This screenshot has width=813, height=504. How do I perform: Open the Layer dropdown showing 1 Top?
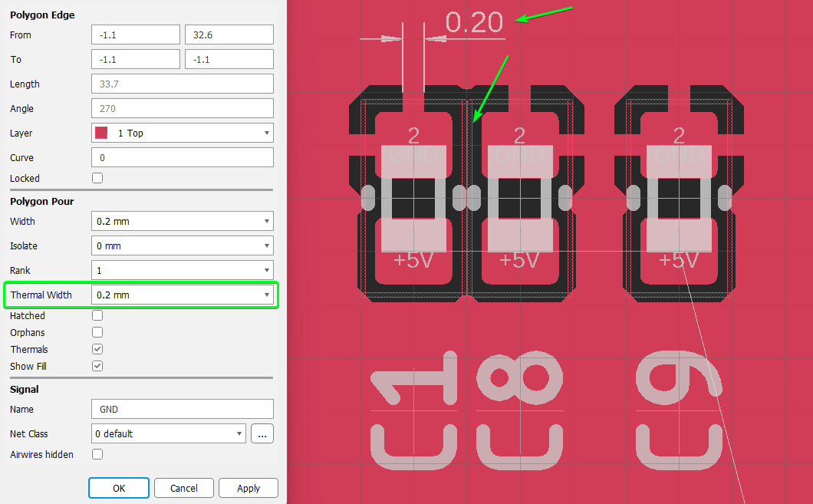[x=183, y=133]
